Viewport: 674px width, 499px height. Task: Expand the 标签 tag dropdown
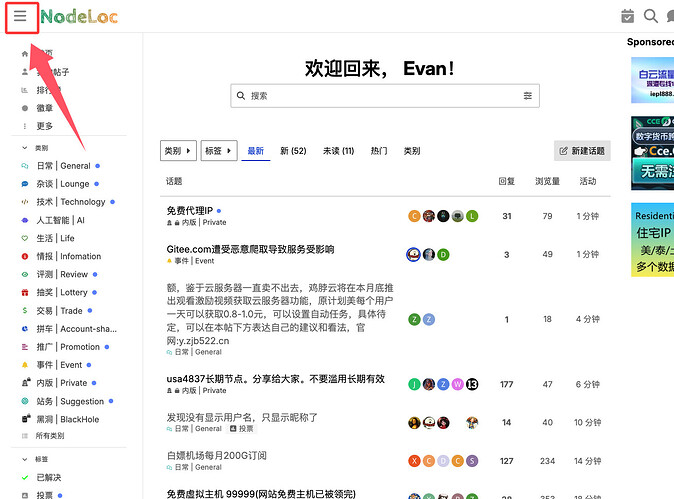[x=219, y=150]
